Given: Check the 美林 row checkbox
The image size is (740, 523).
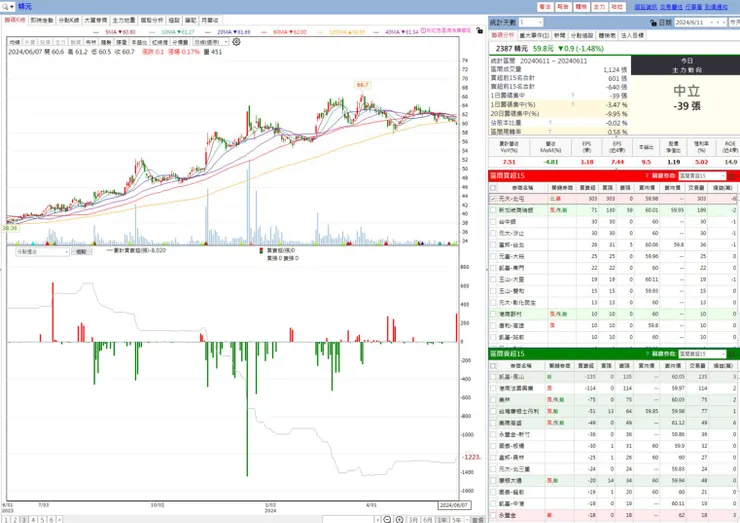Looking at the screenshot, I should (493, 400).
